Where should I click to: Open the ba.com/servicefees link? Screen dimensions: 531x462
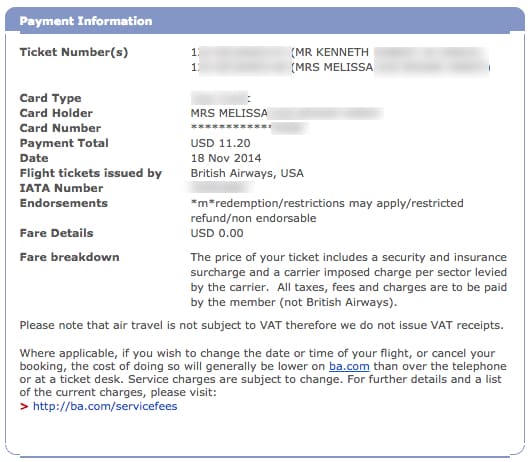(x=105, y=406)
